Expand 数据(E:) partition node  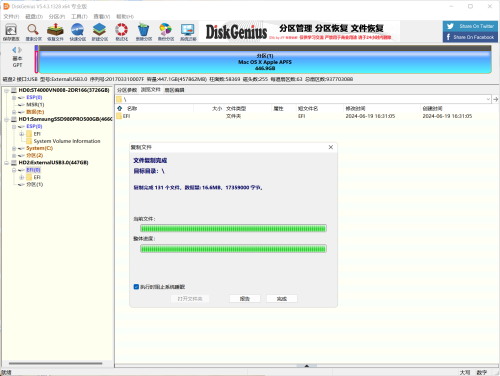tap(14, 112)
